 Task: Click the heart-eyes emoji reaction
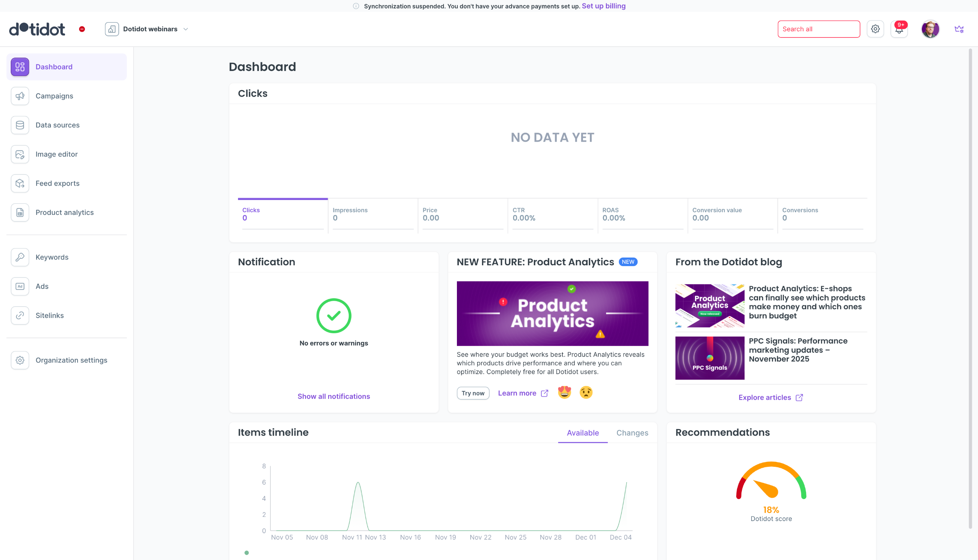564,393
